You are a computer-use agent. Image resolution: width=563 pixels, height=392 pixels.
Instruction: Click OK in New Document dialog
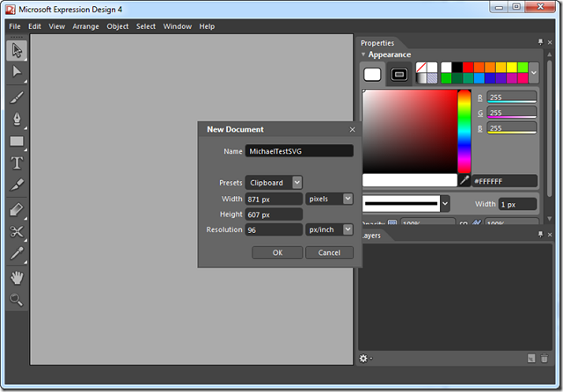(x=277, y=252)
